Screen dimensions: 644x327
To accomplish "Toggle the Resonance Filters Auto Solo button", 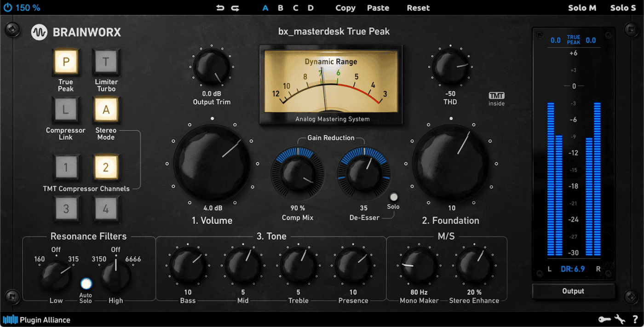I will [x=86, y=284].
